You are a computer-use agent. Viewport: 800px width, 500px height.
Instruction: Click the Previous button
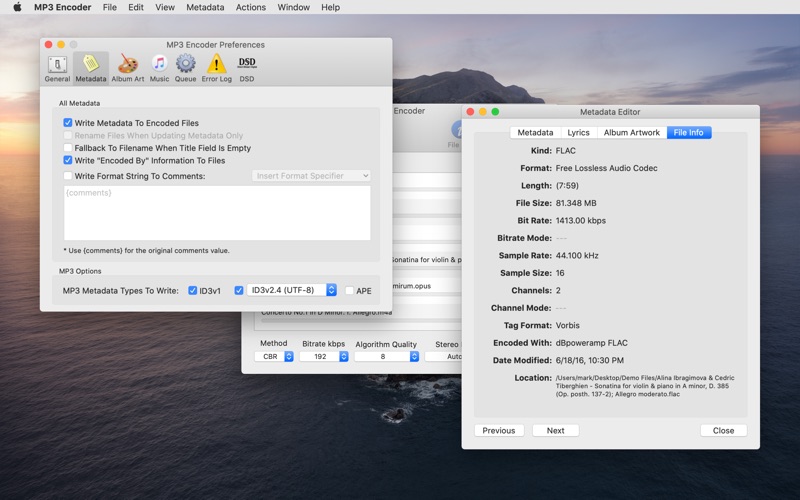pos(498,430)
